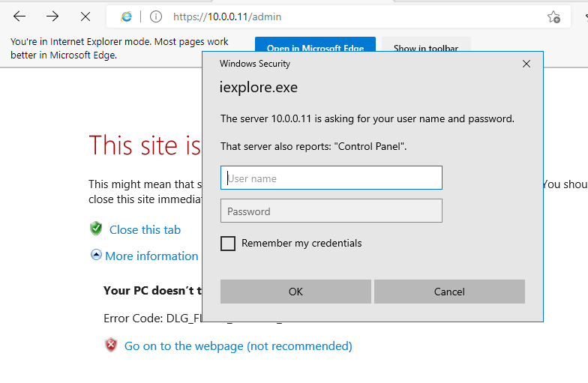Screen dimensions: 588x383
Task: Cancel the credentials prompt
Action: pos(449,292)
